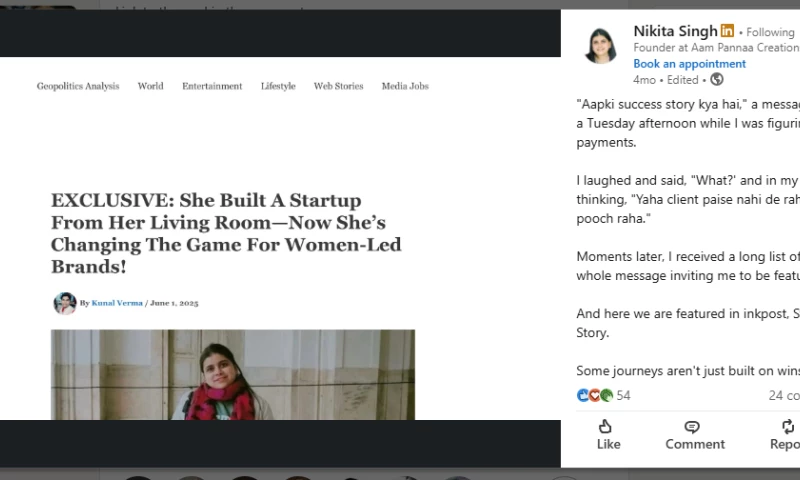The height and width of the screenshot is (480, 800).
Task: Select Web Stories in the navigation
Action: coord(338,86)
